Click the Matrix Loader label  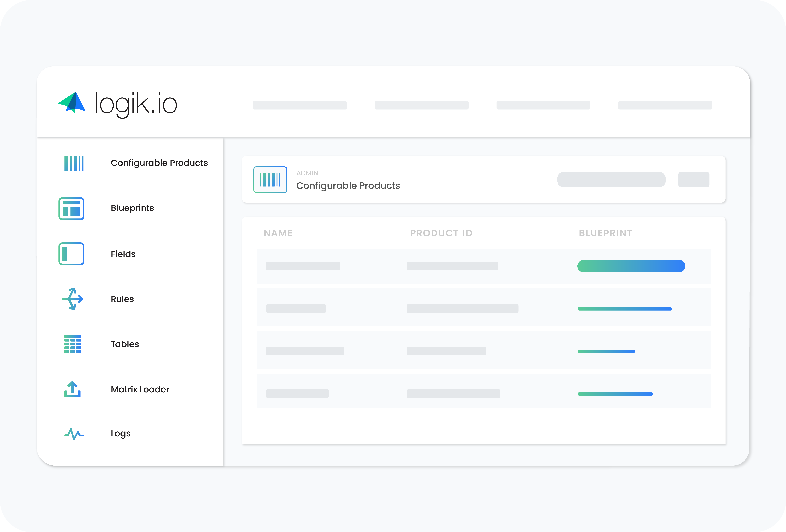pos(140,389)
